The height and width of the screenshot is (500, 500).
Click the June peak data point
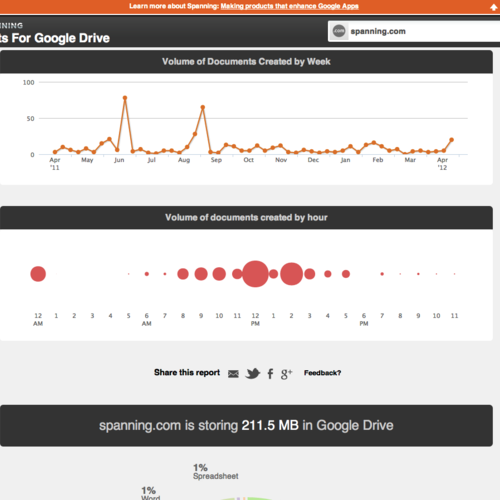125,98
